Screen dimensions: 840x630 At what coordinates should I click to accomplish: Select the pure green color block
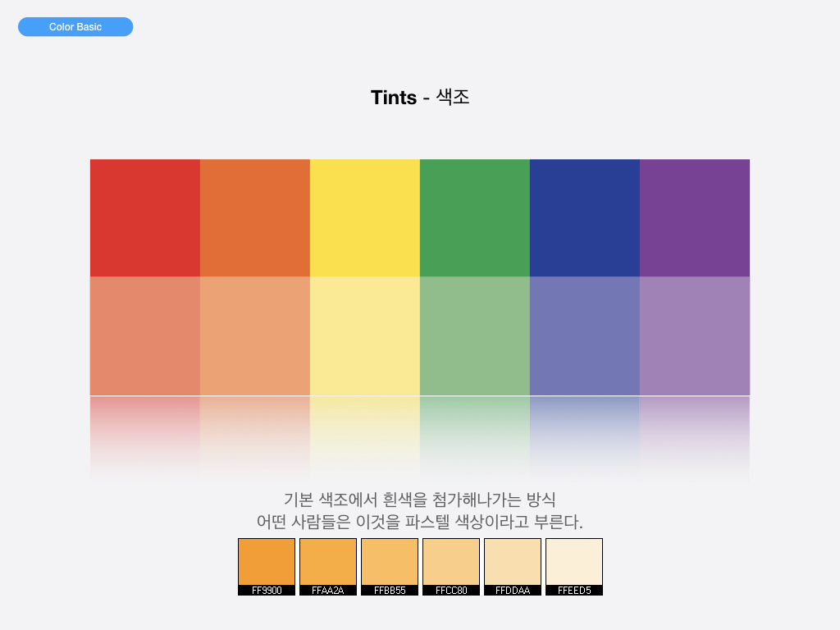[x=474, y=217]
